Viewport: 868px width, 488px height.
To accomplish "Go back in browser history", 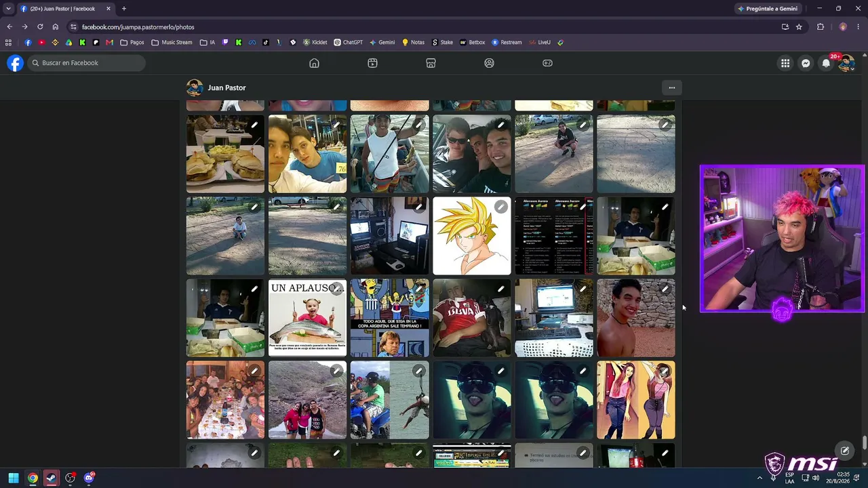I will tap(9, 26).
